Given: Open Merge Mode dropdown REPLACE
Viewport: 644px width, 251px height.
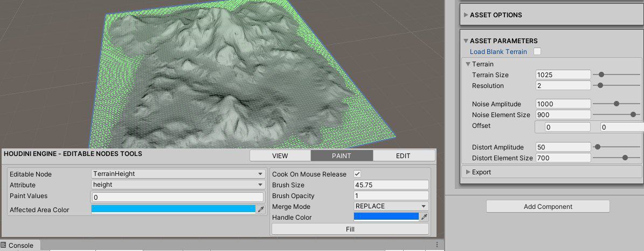Looking at the screenshot, I should (391, 206).
